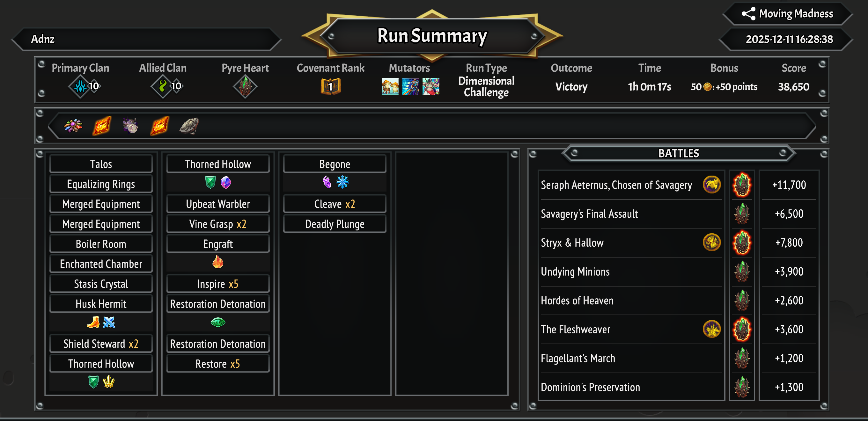Select the first mushroom mutator thumbnail
Image resolution: width=868 pixels, height=421 pixels.
coord(390,87)
